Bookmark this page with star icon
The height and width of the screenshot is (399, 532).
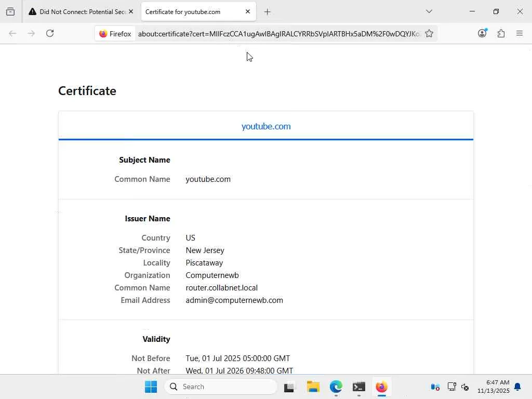[429, 34]
